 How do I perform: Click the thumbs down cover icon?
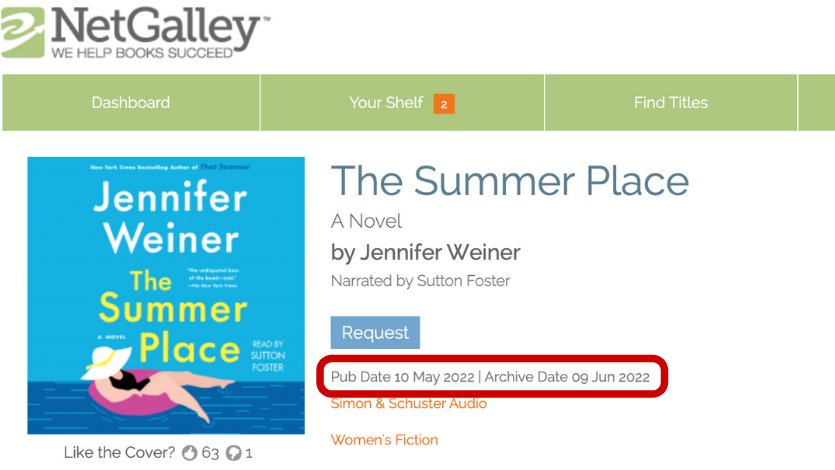point(233,453)
